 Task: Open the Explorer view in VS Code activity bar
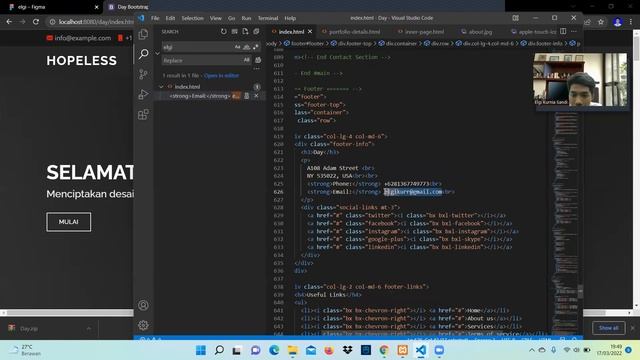pos(143,34)
